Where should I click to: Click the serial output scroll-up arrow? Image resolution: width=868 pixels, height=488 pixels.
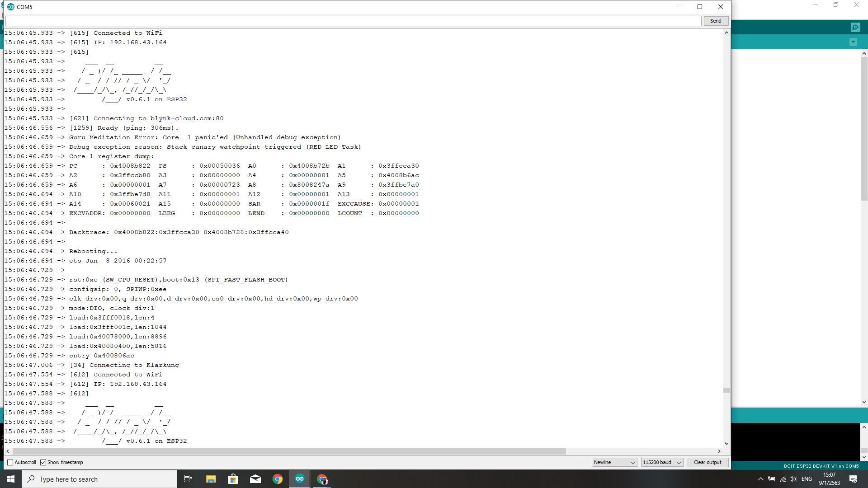click(x=726, y=33)
